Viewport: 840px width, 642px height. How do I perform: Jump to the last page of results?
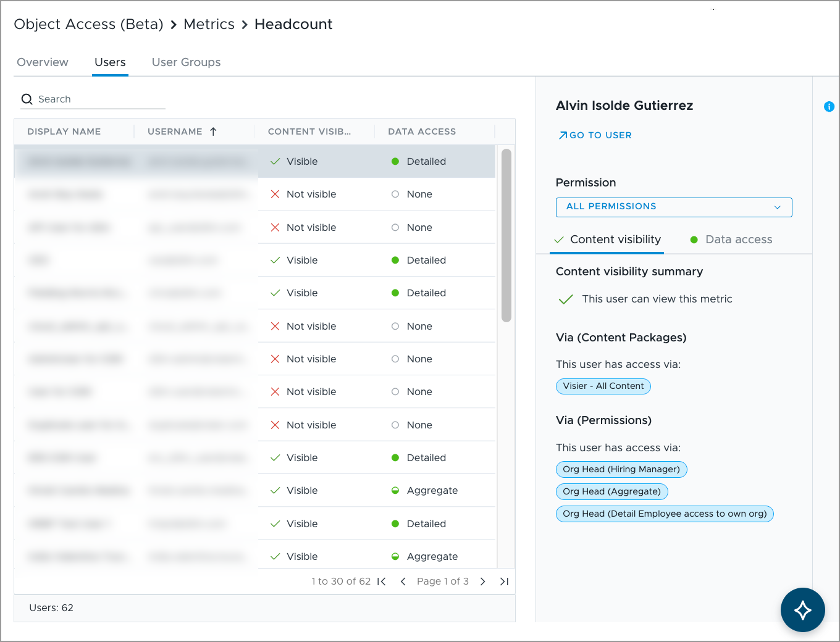point(504,582)
